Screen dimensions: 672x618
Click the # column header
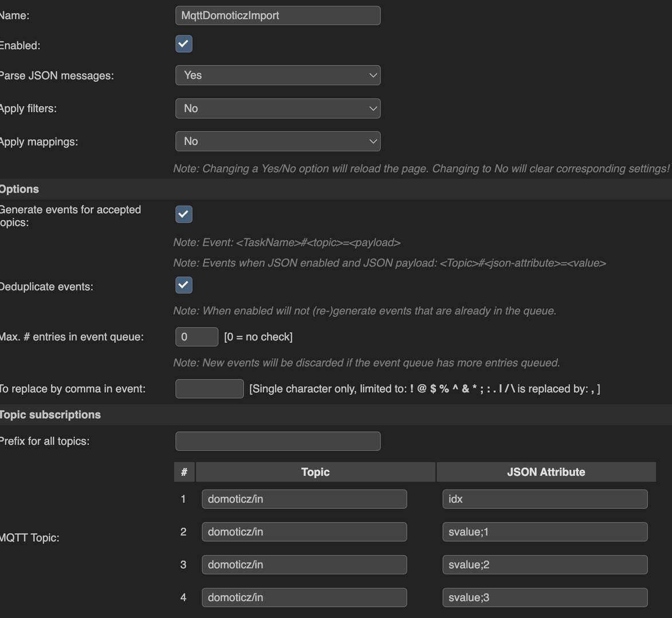[x=184, y=472]
